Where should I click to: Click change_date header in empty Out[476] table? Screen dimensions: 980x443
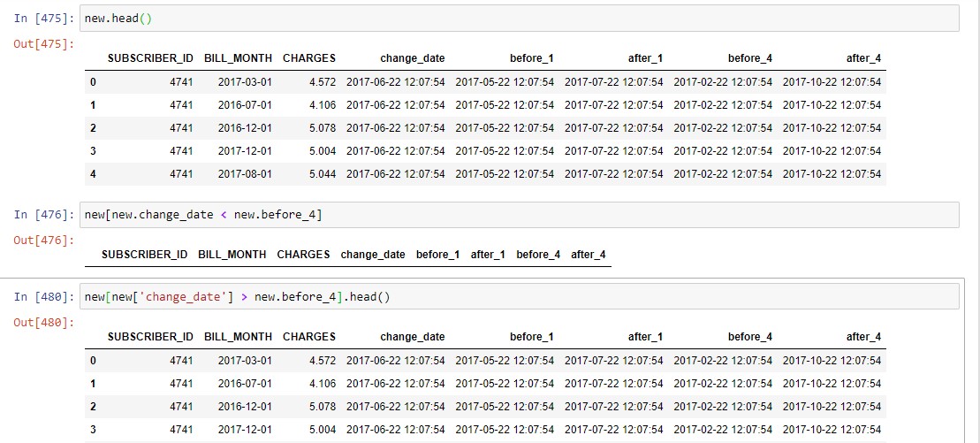click(373, 255)
